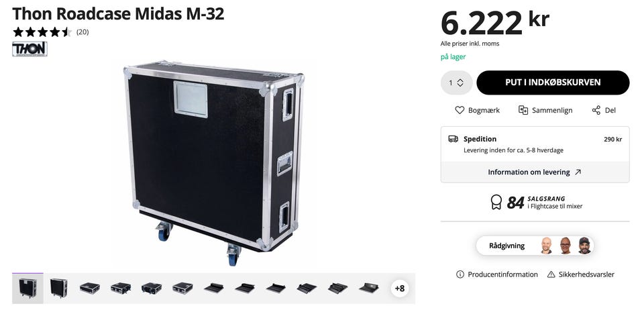
Task: Open the quantity selector stepper
Action: coord(456,83)
